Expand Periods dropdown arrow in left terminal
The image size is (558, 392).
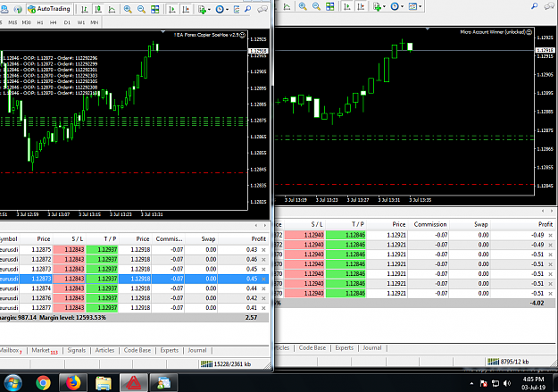tap(227, 10)
